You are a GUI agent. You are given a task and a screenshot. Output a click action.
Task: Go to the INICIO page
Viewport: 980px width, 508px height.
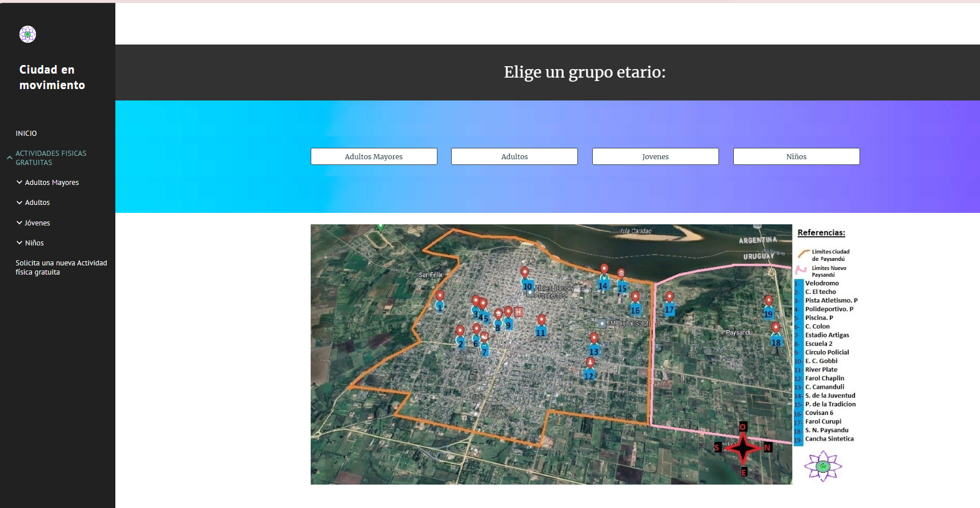26,134
